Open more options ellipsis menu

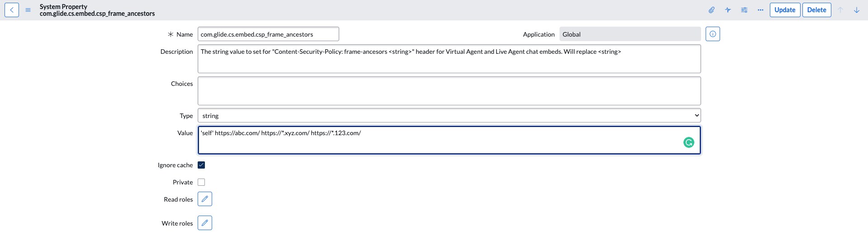(760, 10)
